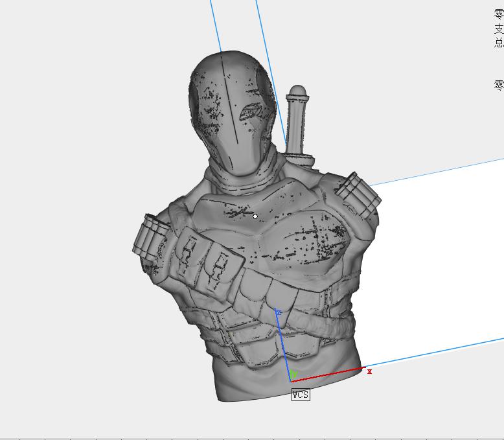
Task: Pick the masked head of the bust model
Action: click(232, 113)
